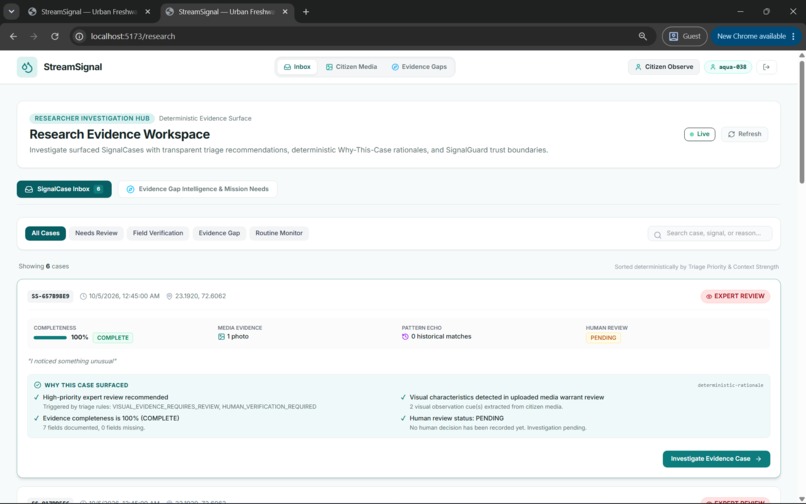Open a new browser tab
The width and height of the screenshot is (806, 504).
(x=306, y=12)
